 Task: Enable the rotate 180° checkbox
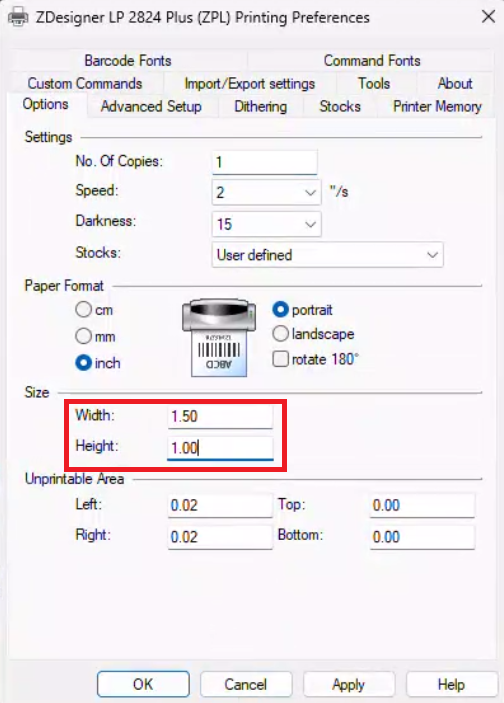click(x=281, y=359)
